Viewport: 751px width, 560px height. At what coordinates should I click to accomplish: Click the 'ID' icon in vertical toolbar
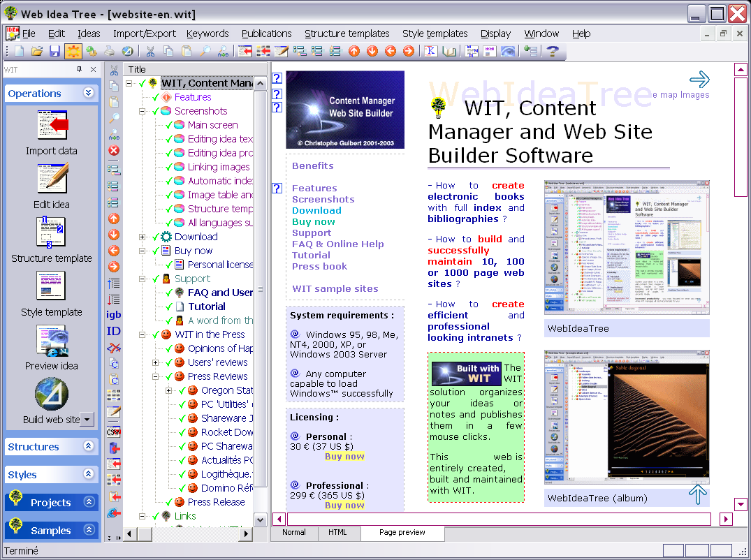113,331
